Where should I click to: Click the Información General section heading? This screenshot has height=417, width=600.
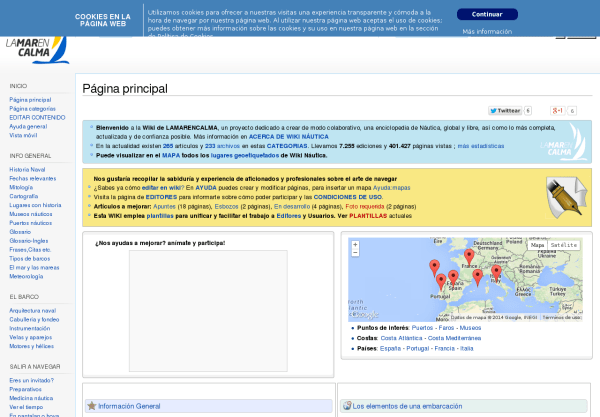point(129,407)
